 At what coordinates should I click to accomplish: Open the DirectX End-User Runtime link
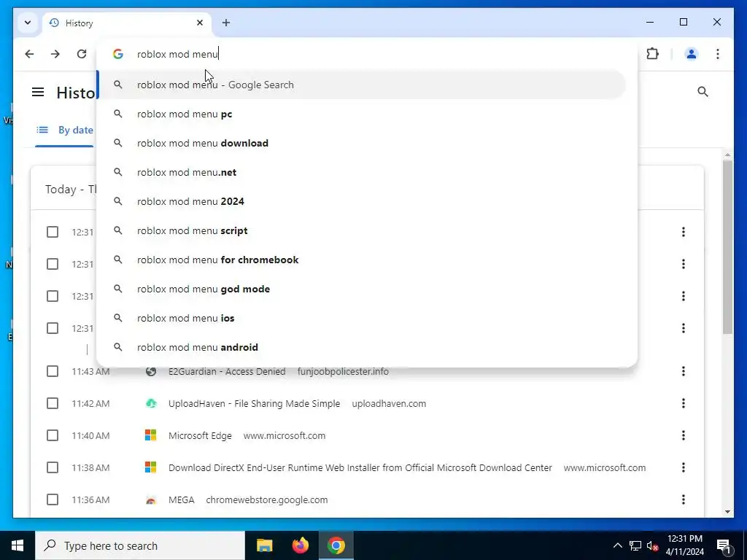[x=360, y=467]
